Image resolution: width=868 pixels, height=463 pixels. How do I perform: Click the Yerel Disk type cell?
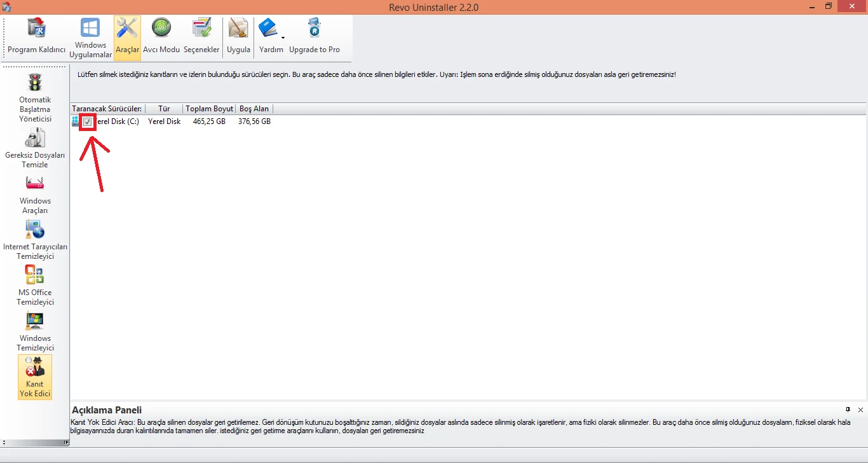coord(164,121)
